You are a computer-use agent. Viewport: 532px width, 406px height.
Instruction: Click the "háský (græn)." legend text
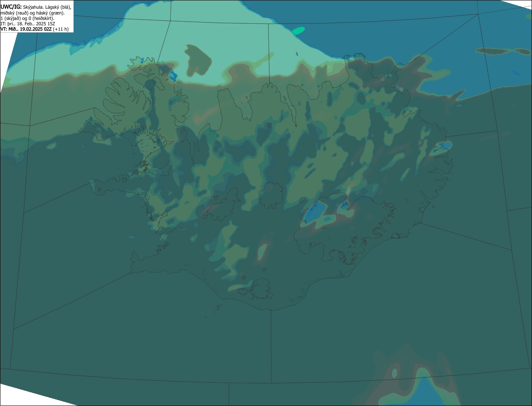coord(50,13)
